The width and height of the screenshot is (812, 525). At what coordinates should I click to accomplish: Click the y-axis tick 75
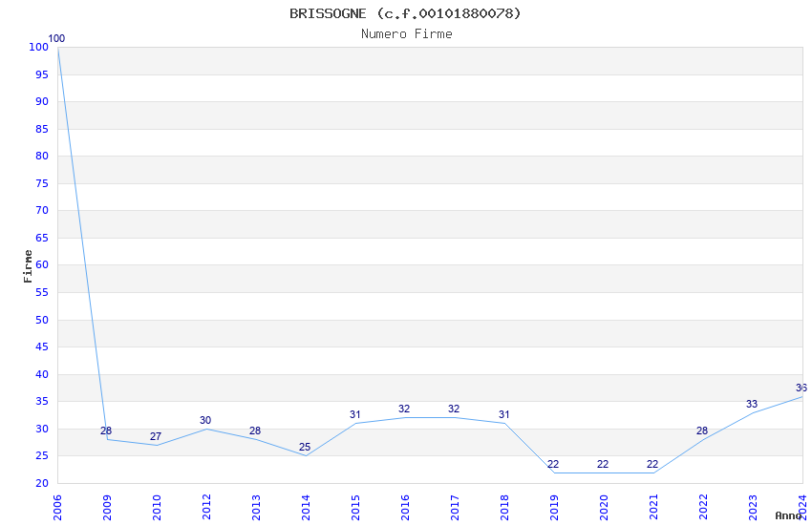pyautogui.click(x=42, y=183)
